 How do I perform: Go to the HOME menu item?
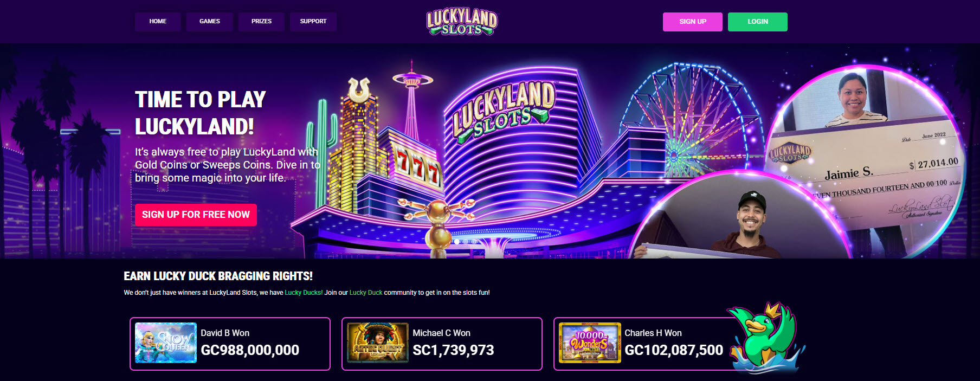pos(158,22)
